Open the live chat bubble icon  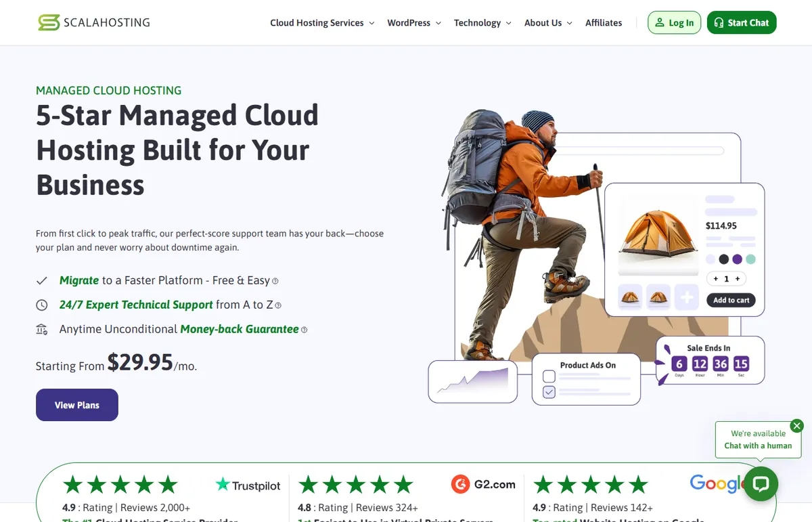[x=761, y=483]
